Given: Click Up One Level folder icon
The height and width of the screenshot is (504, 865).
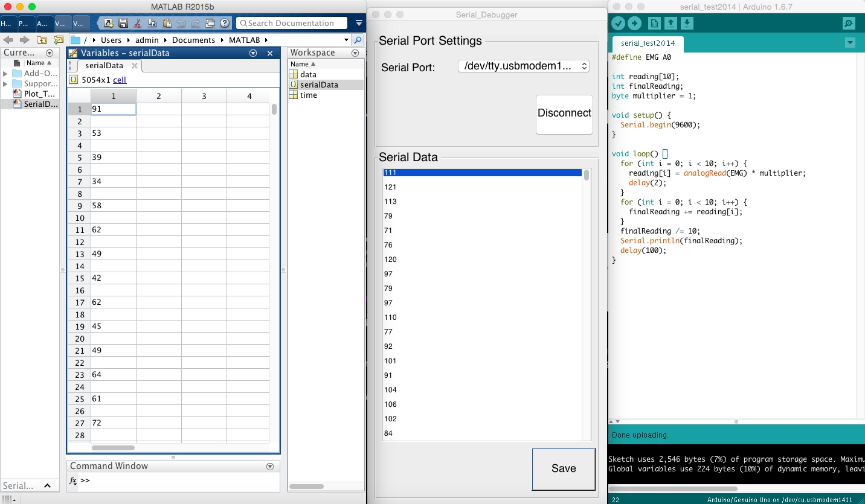Looking at the screenshot, I should (x=42, y=40).
